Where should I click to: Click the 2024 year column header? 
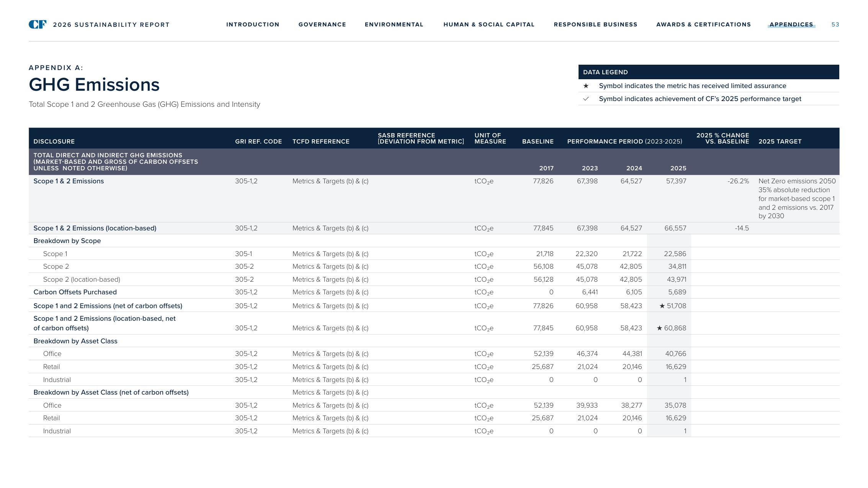pos(634,168)
